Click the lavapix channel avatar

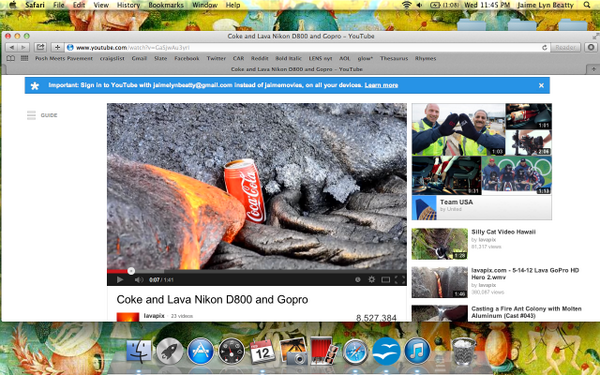128,317
